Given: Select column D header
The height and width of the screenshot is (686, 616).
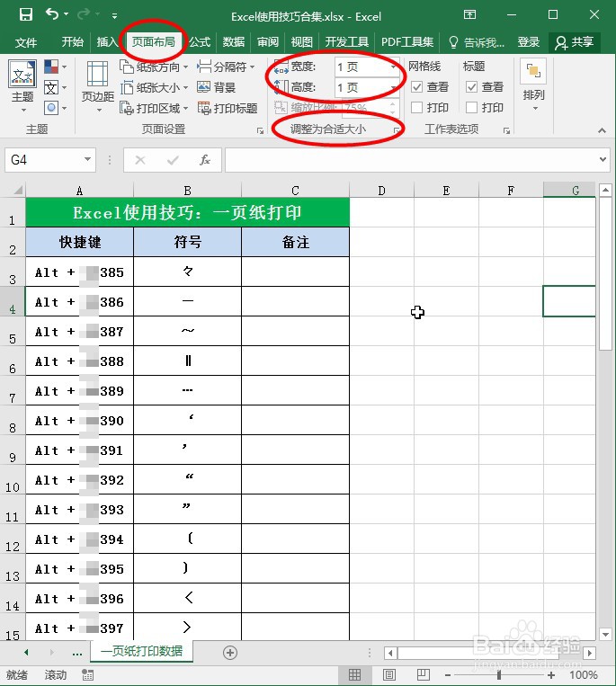Looking at the screenshot, I should (x=381, y=191).
